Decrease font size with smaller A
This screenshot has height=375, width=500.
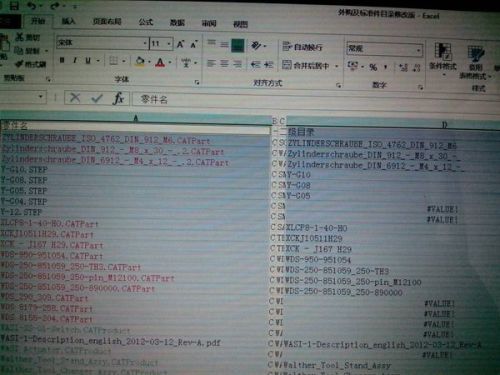click(194, 44)
